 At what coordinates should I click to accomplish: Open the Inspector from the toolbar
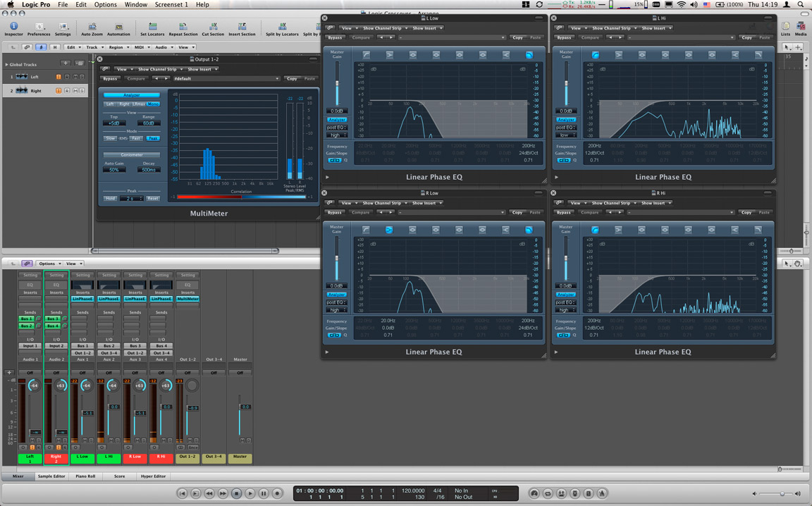click(13, 29)
